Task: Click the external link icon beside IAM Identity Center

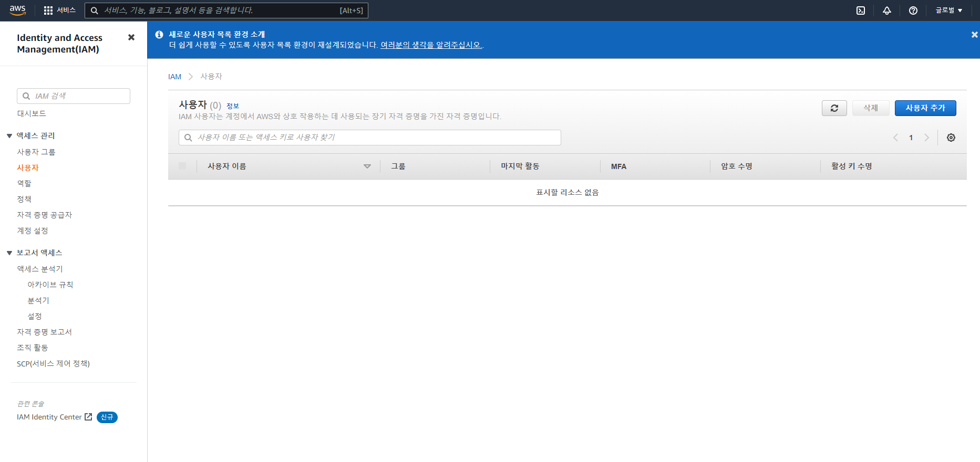Action: [x=88, y=417]
